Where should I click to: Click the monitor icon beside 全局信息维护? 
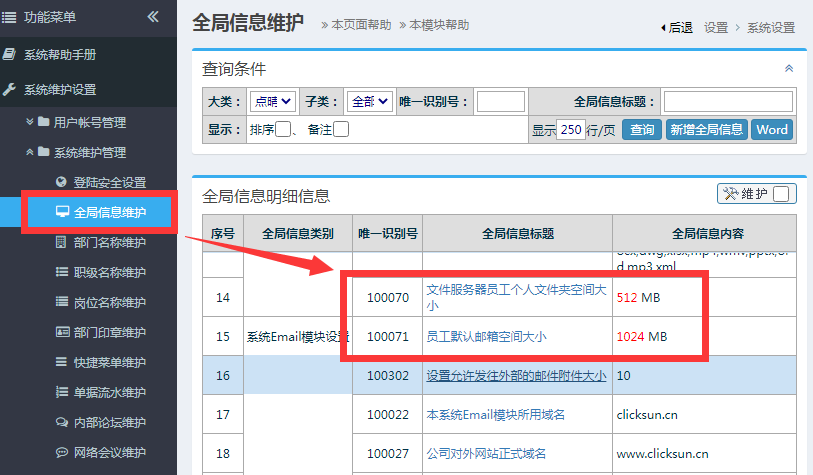click(62, 212)
